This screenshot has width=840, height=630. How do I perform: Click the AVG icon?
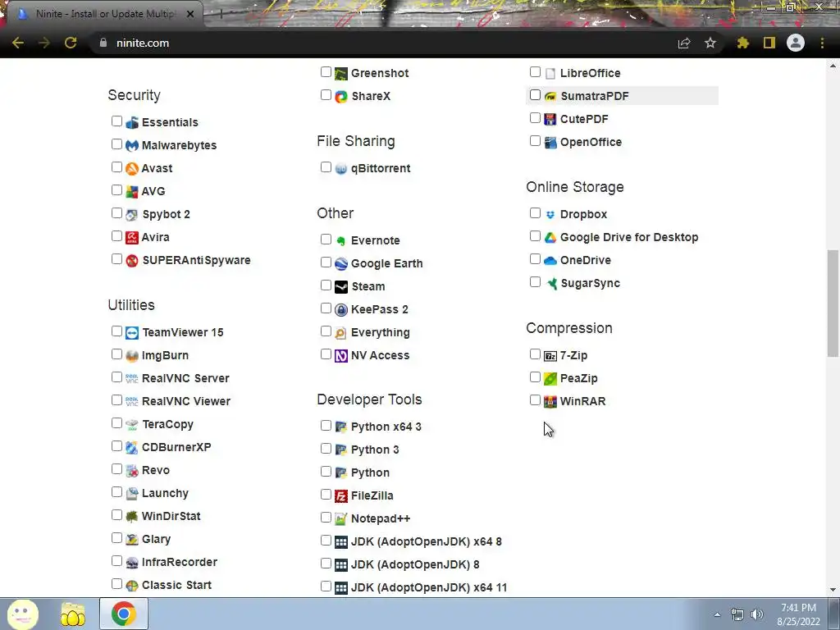pos(132,191)
